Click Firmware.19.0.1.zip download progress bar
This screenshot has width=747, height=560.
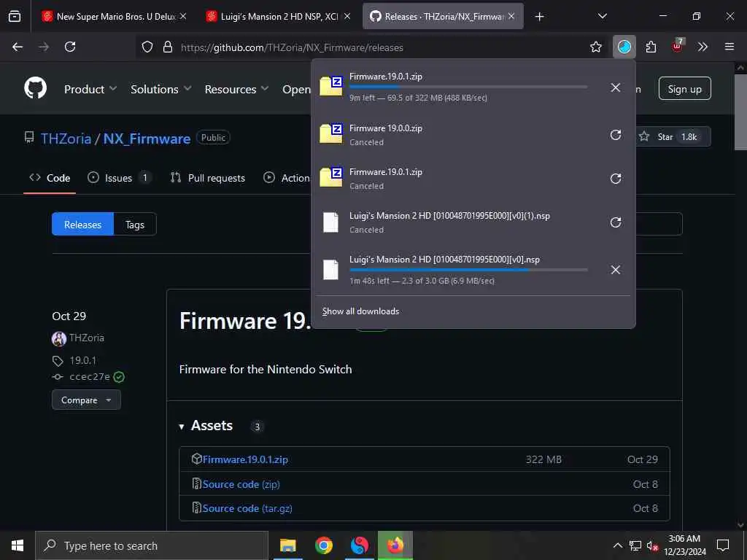click(468, 87)
